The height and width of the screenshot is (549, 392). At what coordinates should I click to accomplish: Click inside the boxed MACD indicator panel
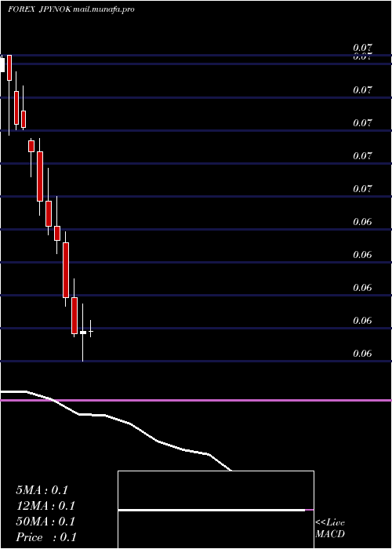coord(216,510)
